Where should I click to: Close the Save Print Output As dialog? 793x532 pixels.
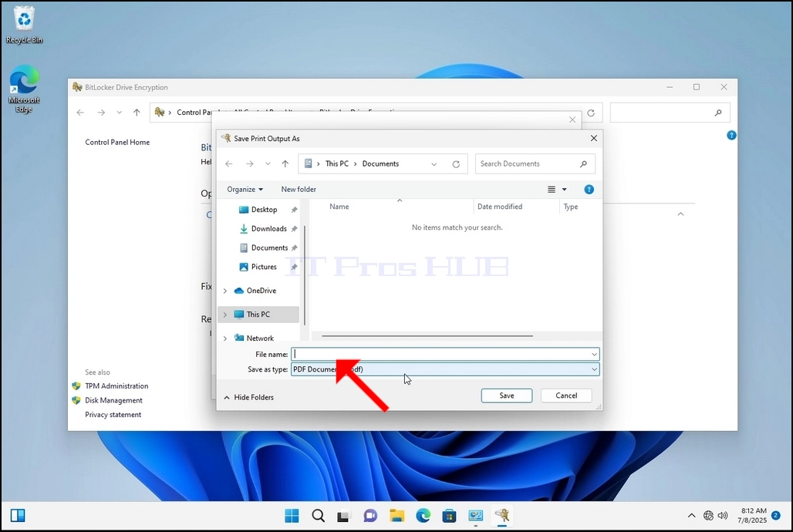click(594, 138)
